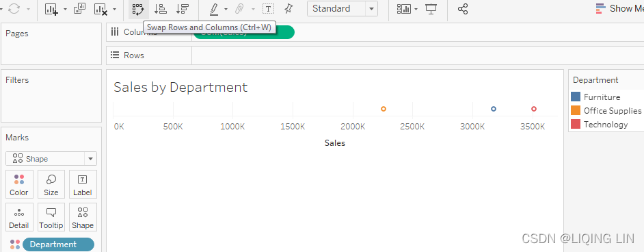
Task: Click the Department legend title
Action: [595, 80]
